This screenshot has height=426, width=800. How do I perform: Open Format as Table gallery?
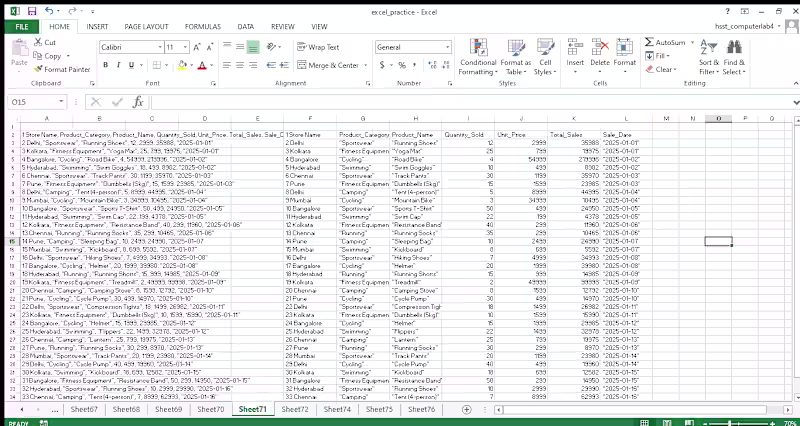coord(516,57)
